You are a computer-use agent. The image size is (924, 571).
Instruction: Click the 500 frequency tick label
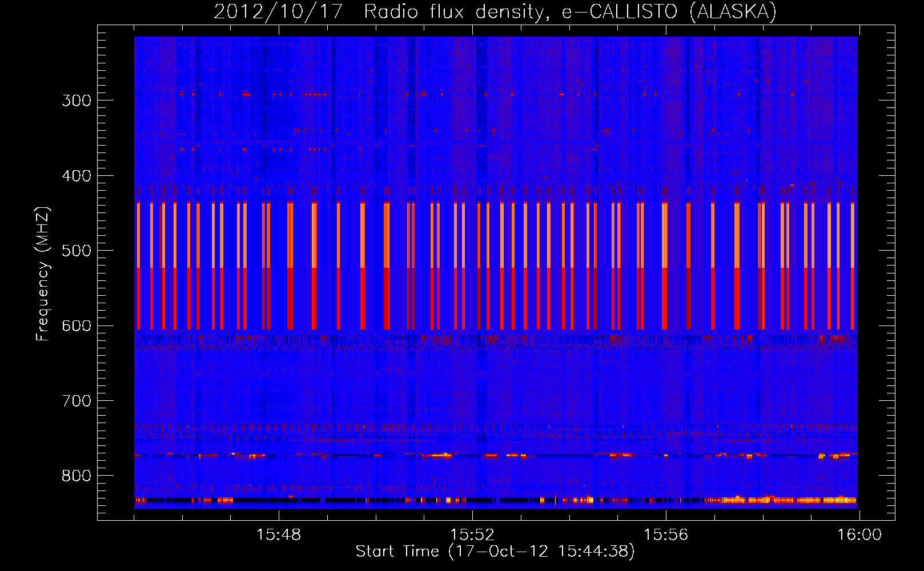tap(77, 251)
